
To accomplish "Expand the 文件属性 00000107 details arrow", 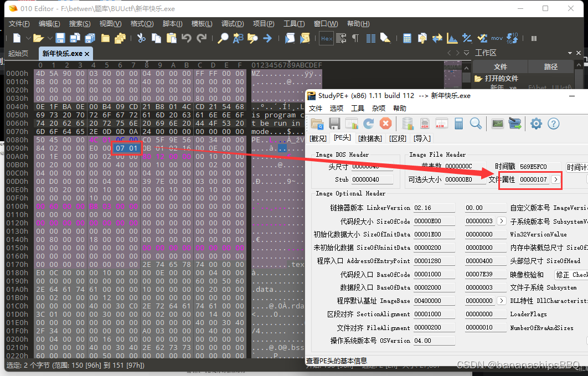I will click(x=556, y=179).
